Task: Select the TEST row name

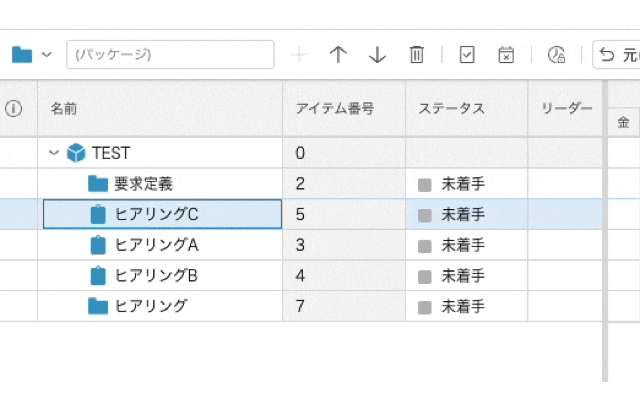Action: click(x=111, y=153)
